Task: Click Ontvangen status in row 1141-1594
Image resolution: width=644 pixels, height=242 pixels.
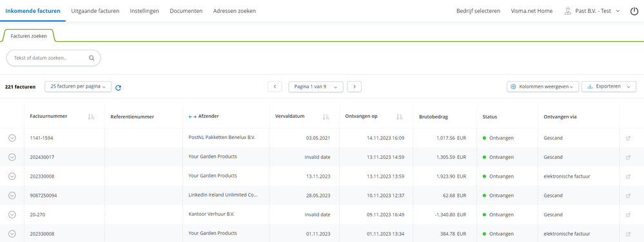Action: pyautogui.click(x=498, y=138)
